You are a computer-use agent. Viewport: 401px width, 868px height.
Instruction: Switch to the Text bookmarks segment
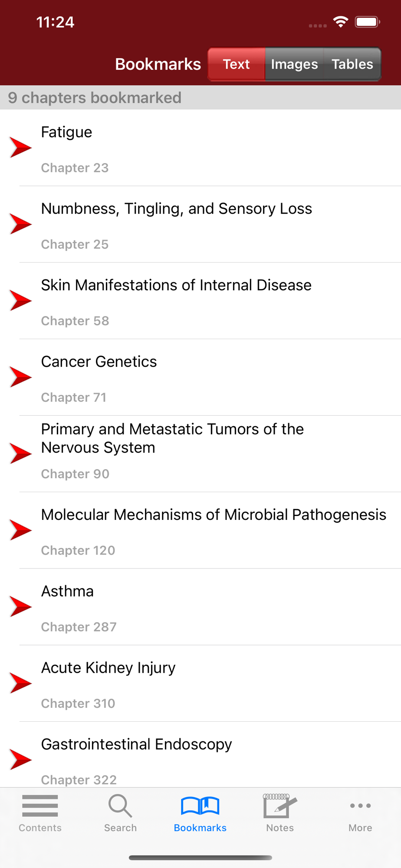[x=237, y=64]
